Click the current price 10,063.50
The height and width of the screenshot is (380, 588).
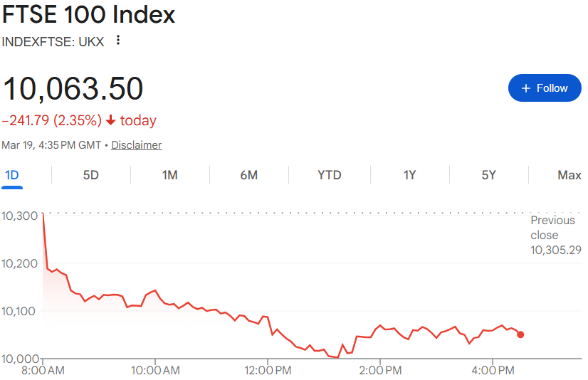(73, 89)
